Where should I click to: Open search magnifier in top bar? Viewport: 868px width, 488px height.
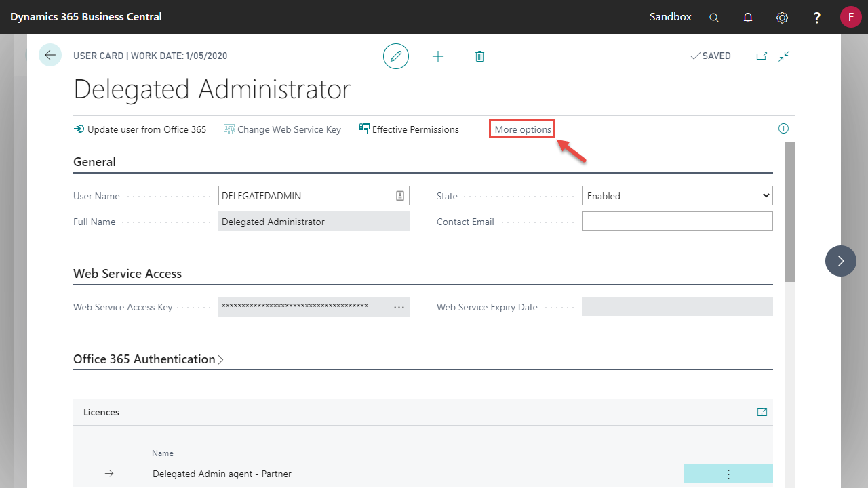pyautogui.click(x=714, y=18)
